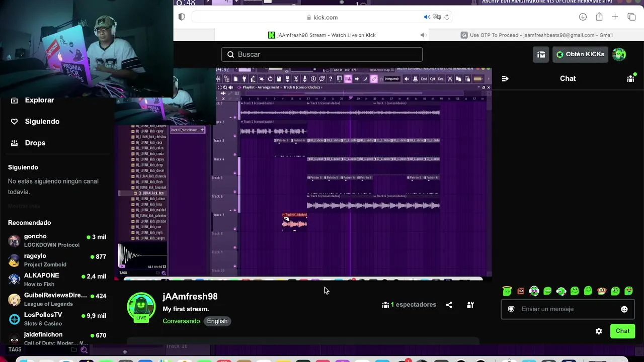The image size is (644, 362).
Task: Click the stamp icon in FL toolbar
Action: pyautogui.click(x=415, y=79)
